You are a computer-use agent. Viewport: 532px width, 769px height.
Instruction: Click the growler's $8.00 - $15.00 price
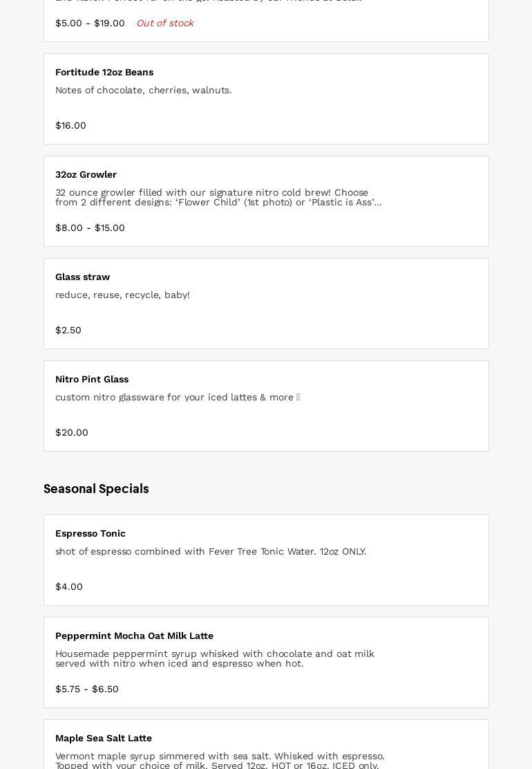[x=90, y=228]
